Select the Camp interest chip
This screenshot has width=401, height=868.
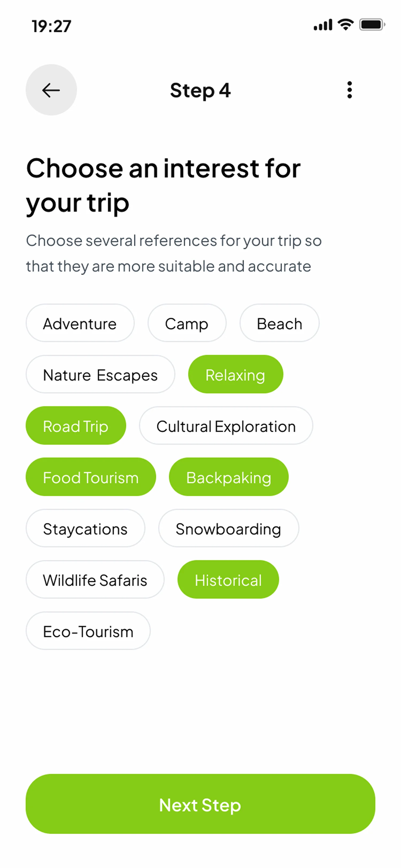(187, 323)
